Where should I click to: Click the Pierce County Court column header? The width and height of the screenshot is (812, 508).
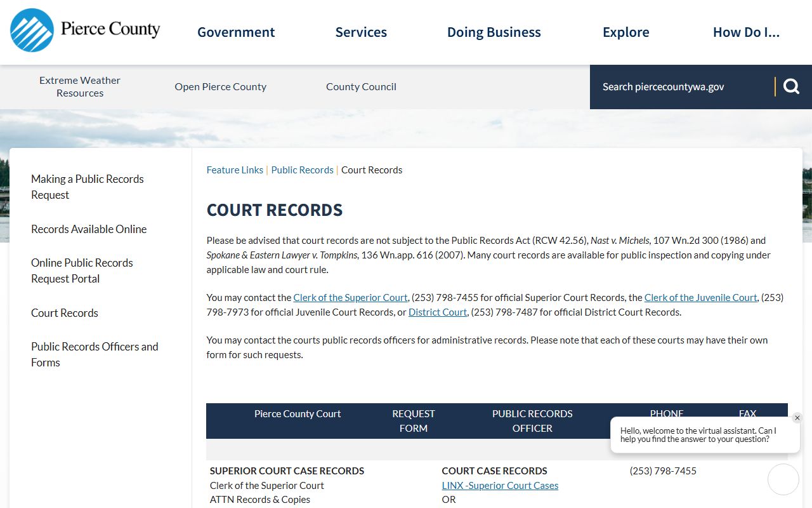tap(298, 414)
